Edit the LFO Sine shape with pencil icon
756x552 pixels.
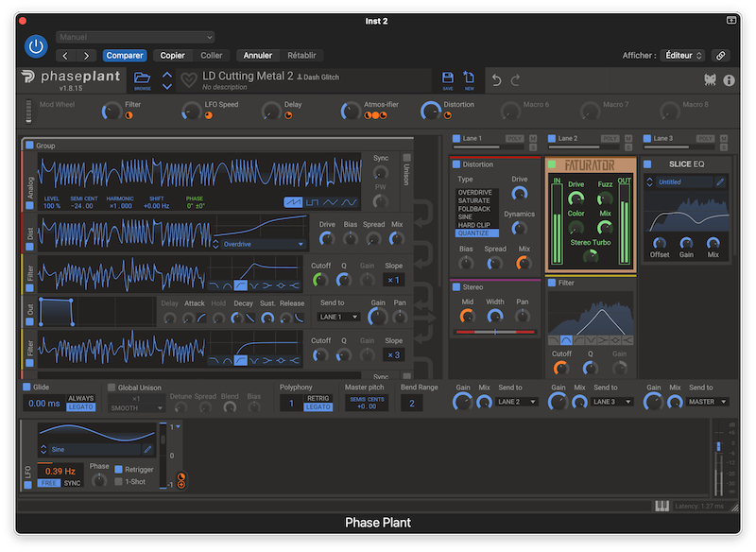(x=148, y=449)
